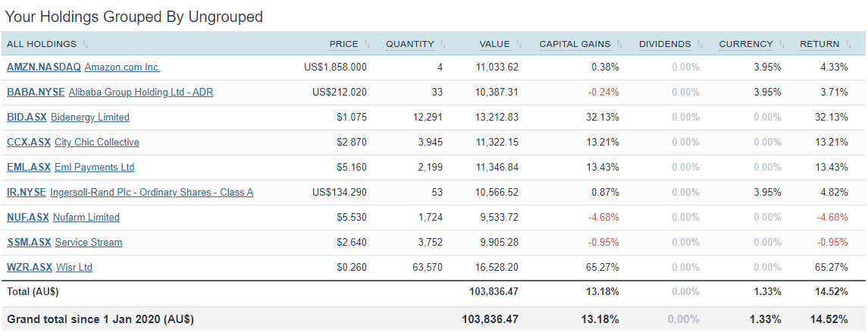The width and height of the screenshot is (868, 336).
Task: Click the Total (AU$) row label
Action: point(33,291)
